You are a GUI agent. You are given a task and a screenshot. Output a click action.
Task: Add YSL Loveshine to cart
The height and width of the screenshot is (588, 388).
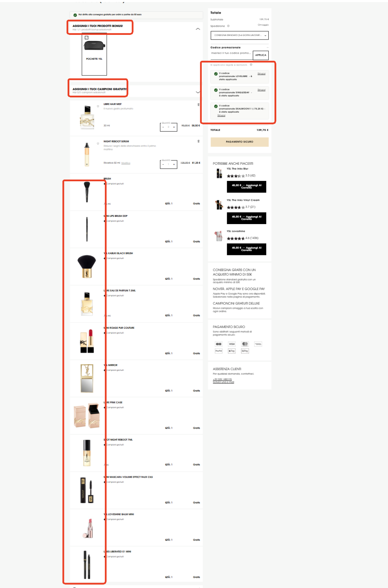coord(246,249)
